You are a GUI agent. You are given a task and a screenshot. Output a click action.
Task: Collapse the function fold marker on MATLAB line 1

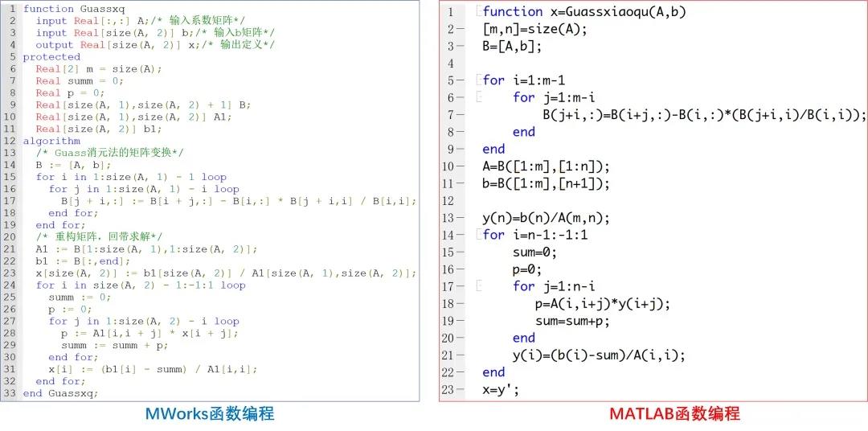[478, 11]
